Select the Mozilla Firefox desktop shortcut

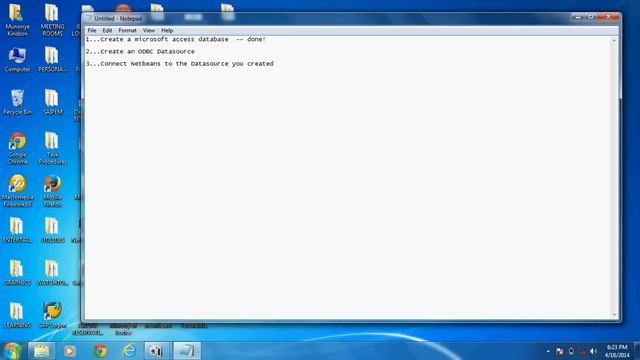coord(52,191)
